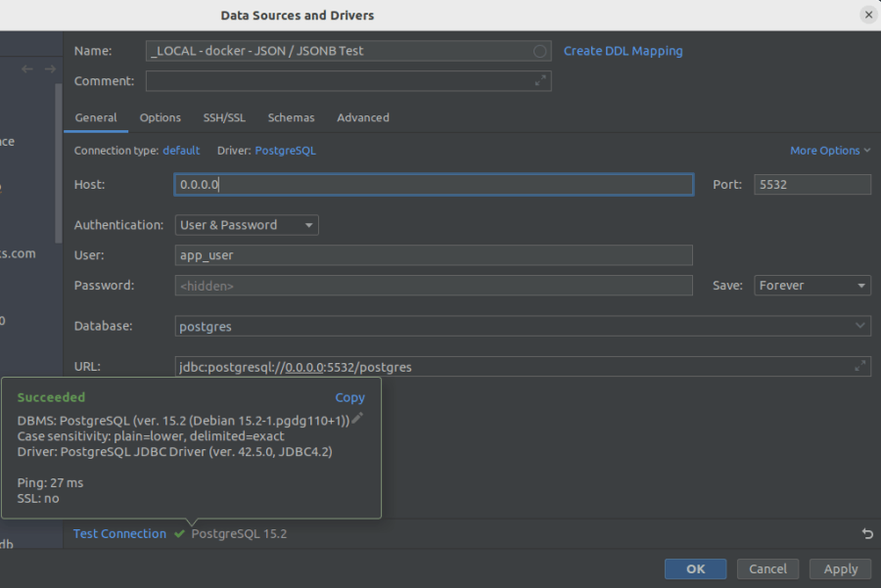This screenshot has width=881, height=588.
Task: Click inside the Port input field
Action: pos(811,184)
